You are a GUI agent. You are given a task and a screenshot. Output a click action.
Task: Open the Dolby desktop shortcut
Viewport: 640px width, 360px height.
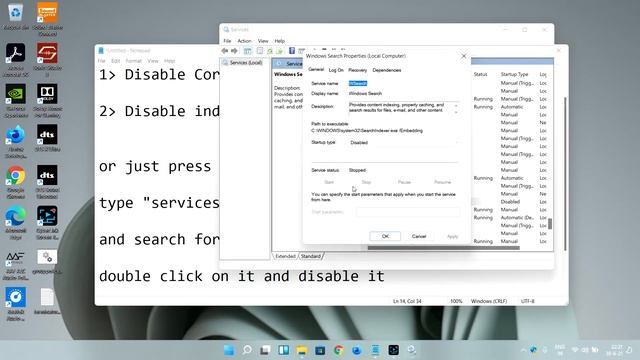click(47, 100)
